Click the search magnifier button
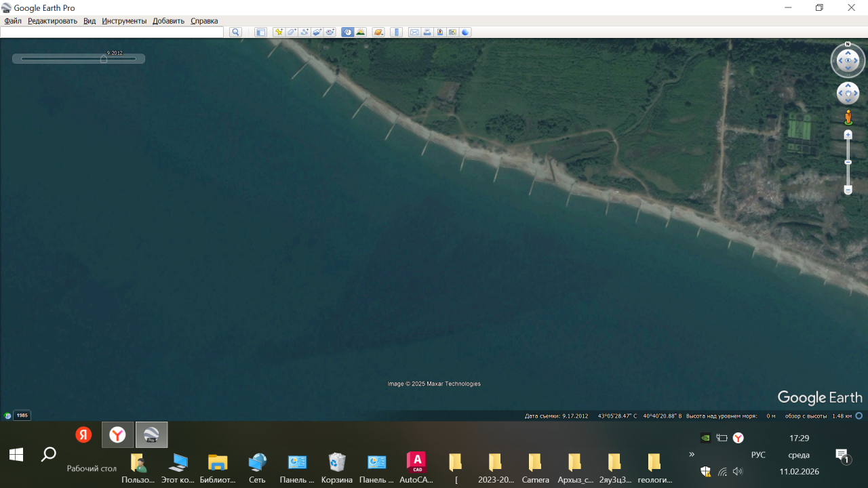This screenshot has height=488, width=868. click(235, 33)
